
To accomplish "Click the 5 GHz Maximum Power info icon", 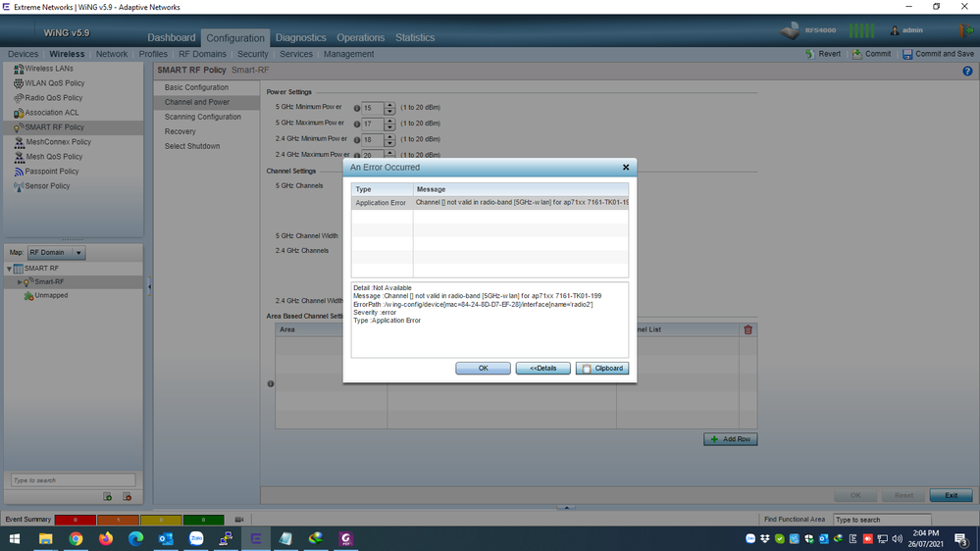I will (x=357, y=125).
